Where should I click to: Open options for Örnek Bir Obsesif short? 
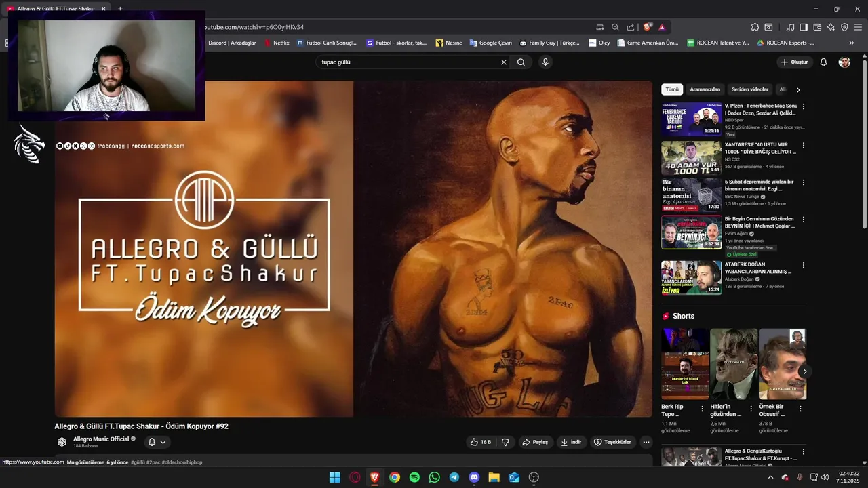click(x=800, y=409)
